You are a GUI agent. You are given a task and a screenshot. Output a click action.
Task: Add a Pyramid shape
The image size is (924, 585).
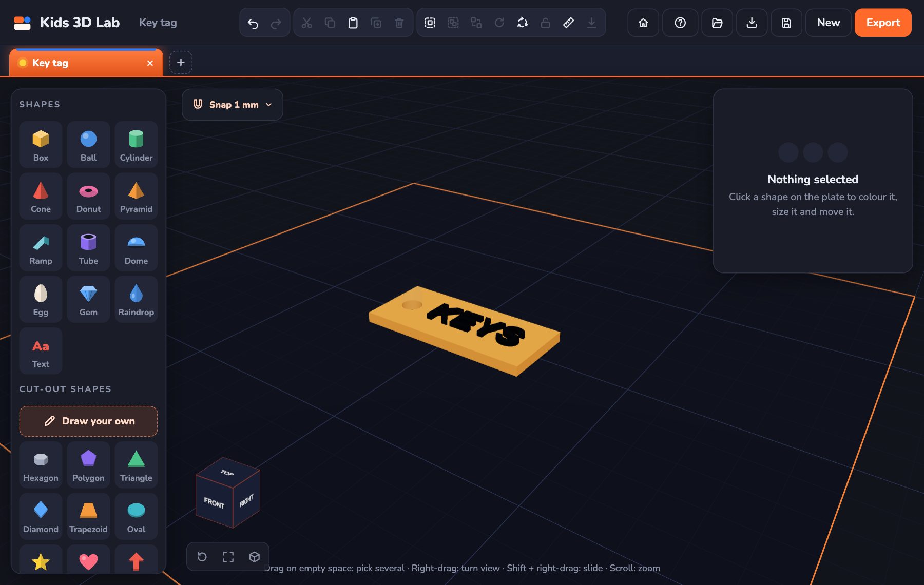click(136, 196)
